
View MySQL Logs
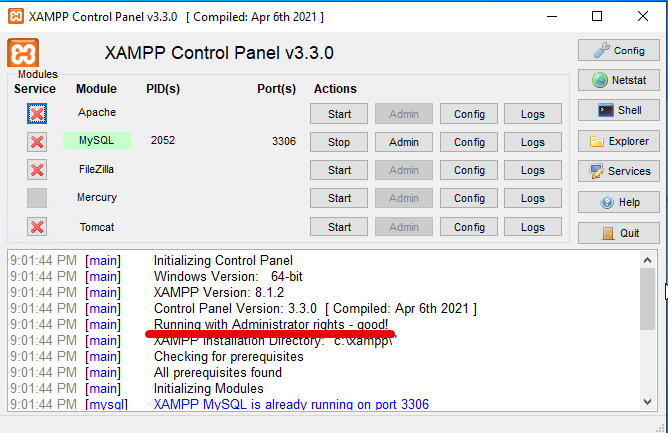point(533,142)
